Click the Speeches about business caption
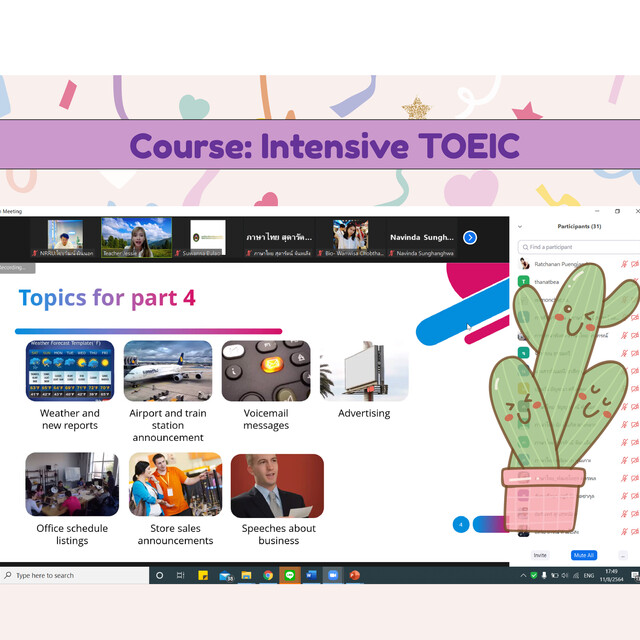 pyautogui.click(x=278, y=534)
